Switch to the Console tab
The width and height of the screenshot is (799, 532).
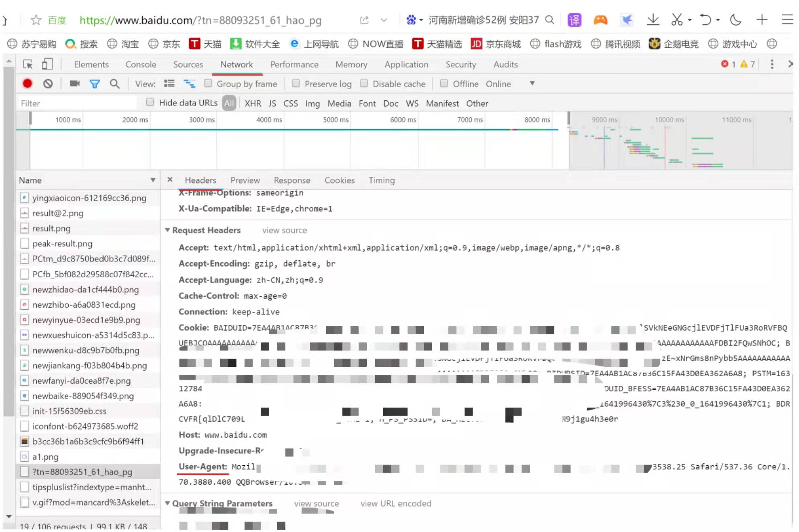pyautogui.click(x=141, y=64)
